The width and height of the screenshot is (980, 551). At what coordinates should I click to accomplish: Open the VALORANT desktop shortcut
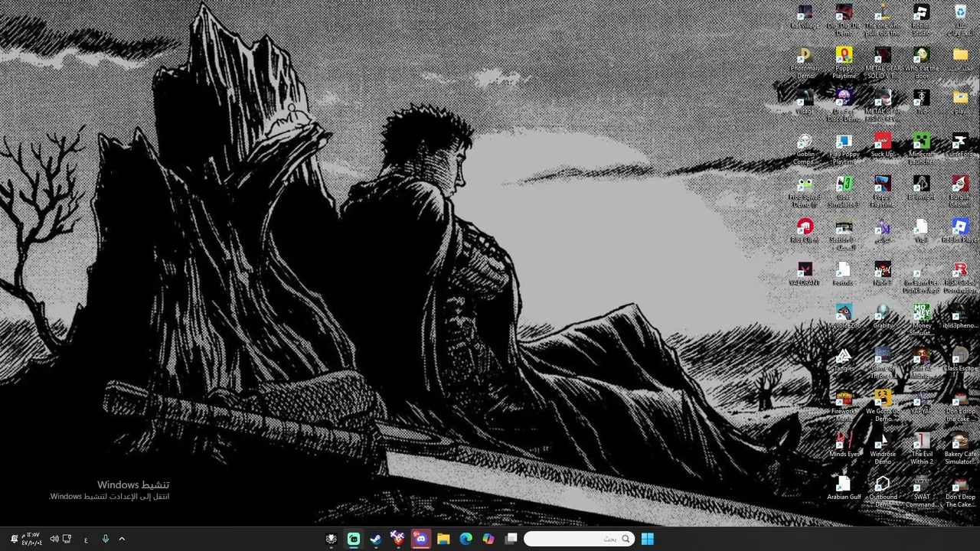(805, 274)
